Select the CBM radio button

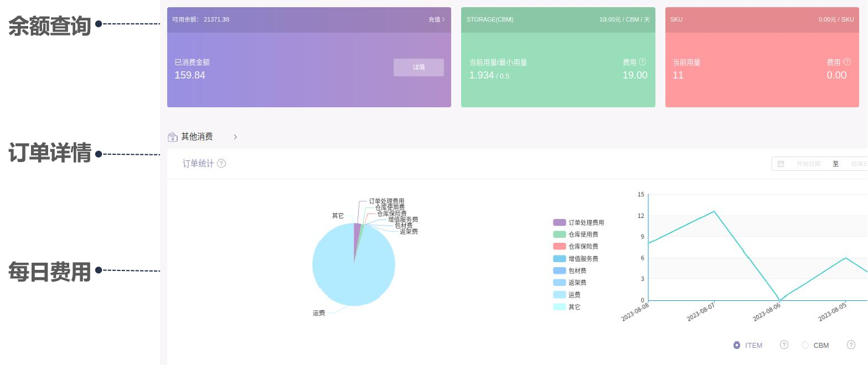pyautogui.click(x=805, y=345)
